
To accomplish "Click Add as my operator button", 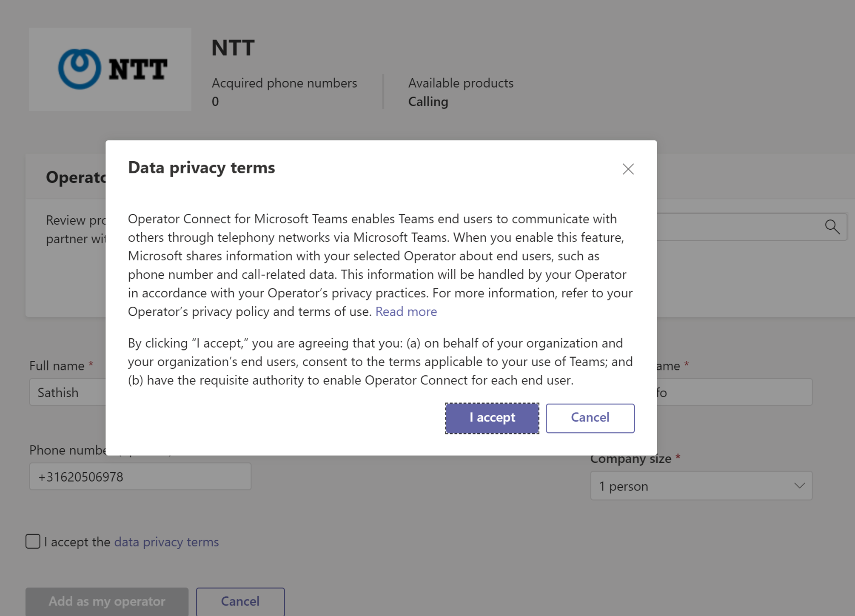I will (x=107, y=601).
